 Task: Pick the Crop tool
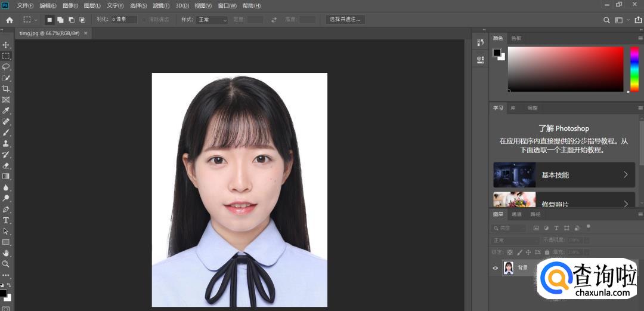[6, 88]
